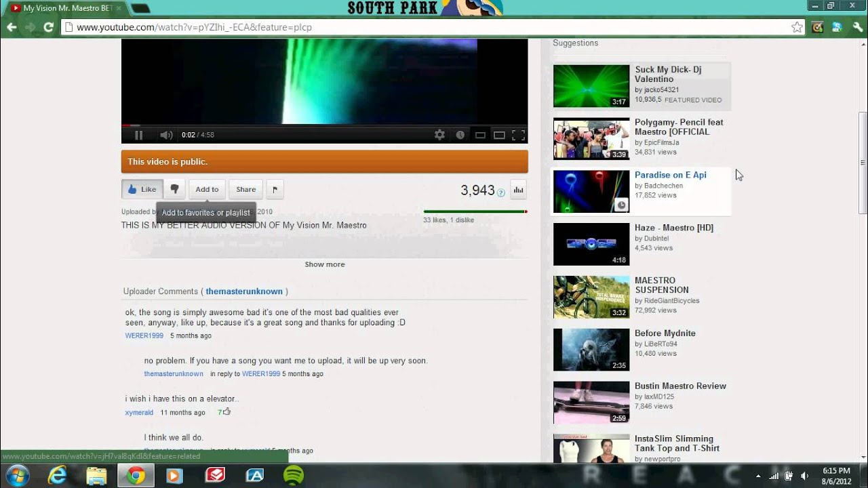Open the taskbar clock showing 6:15 PM

pyautogui.click(x=835, y=476)
